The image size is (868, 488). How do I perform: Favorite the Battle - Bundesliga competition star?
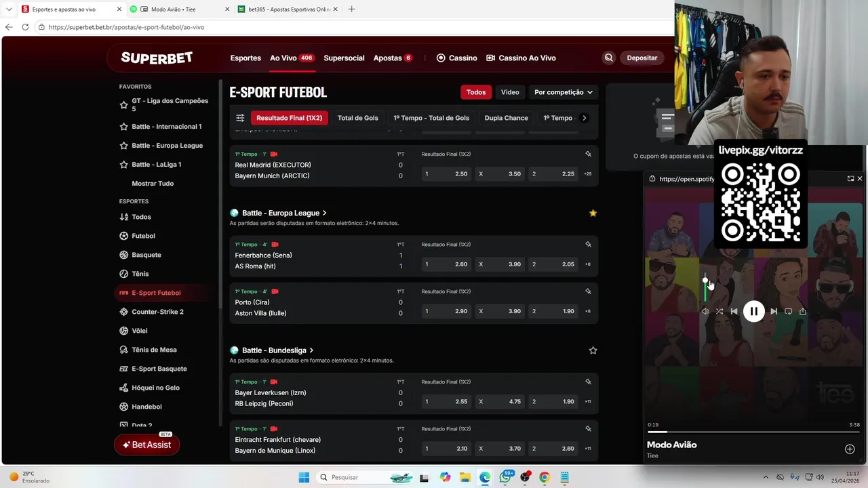tap(593, 350)
